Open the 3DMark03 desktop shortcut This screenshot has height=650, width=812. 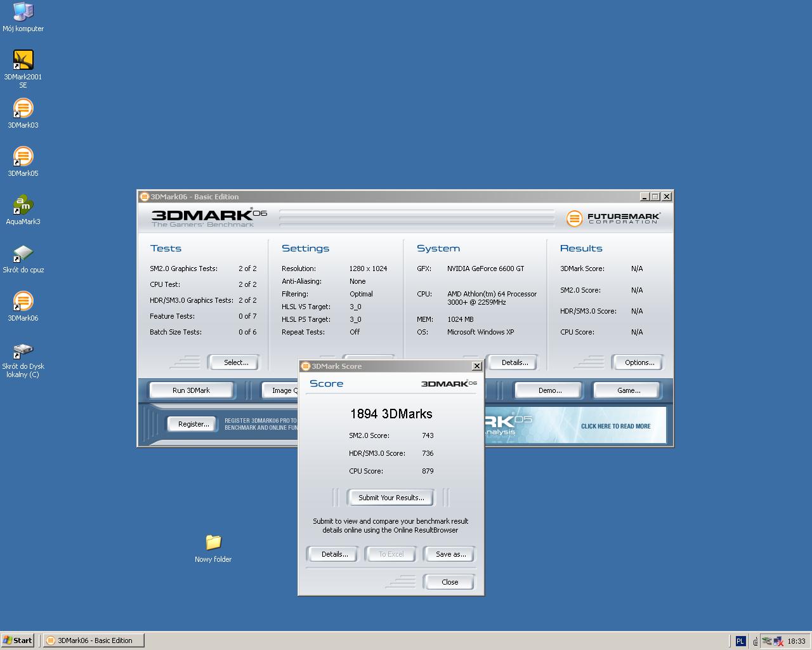pos(23,114)
